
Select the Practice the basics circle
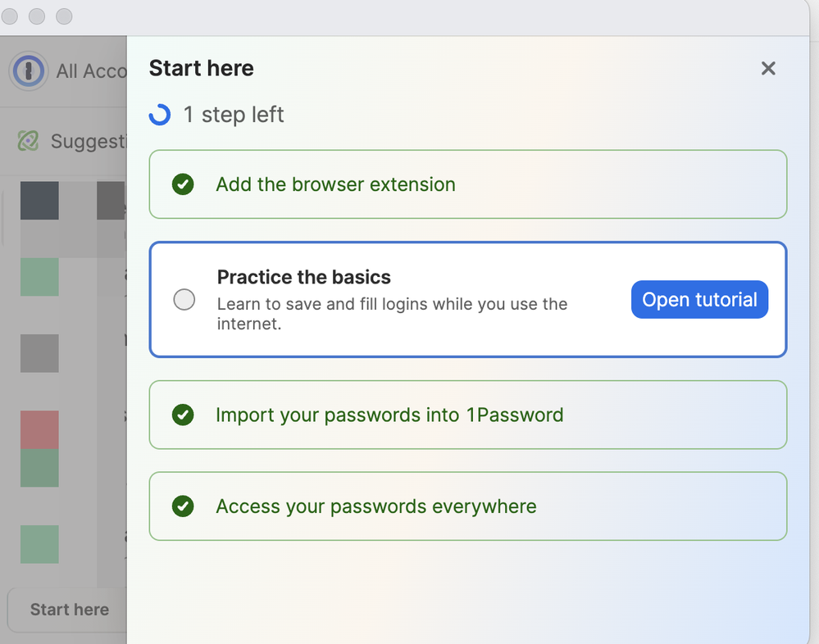(x=184, y=300)
